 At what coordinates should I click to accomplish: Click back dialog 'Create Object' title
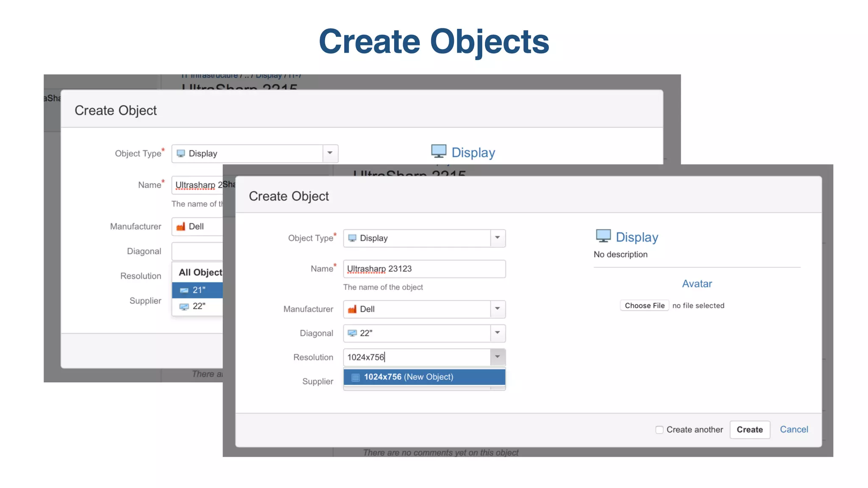tap(116, 111)
